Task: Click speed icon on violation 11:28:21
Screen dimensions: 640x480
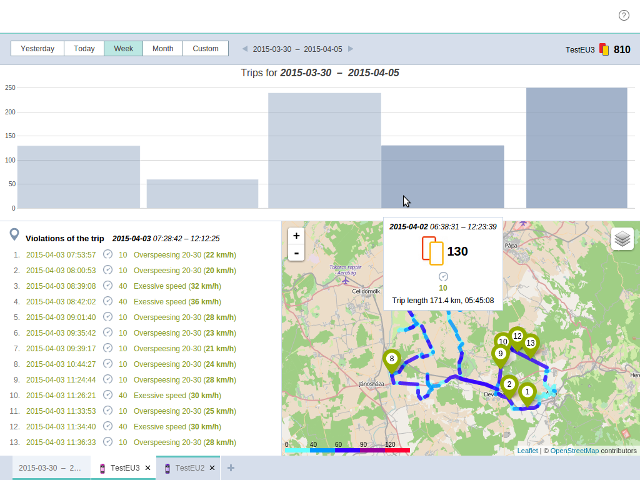Action: [107, 395]
